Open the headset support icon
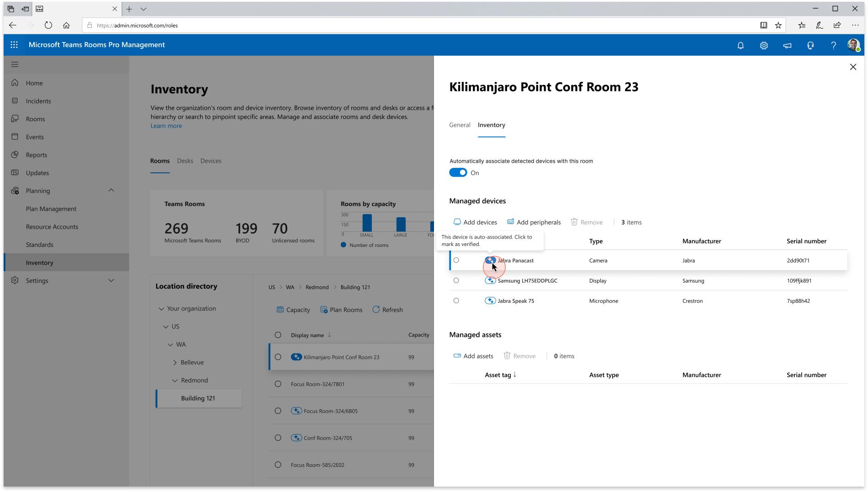Image resolution: width=868 pixels, height=492 pixels. point(810,45)
